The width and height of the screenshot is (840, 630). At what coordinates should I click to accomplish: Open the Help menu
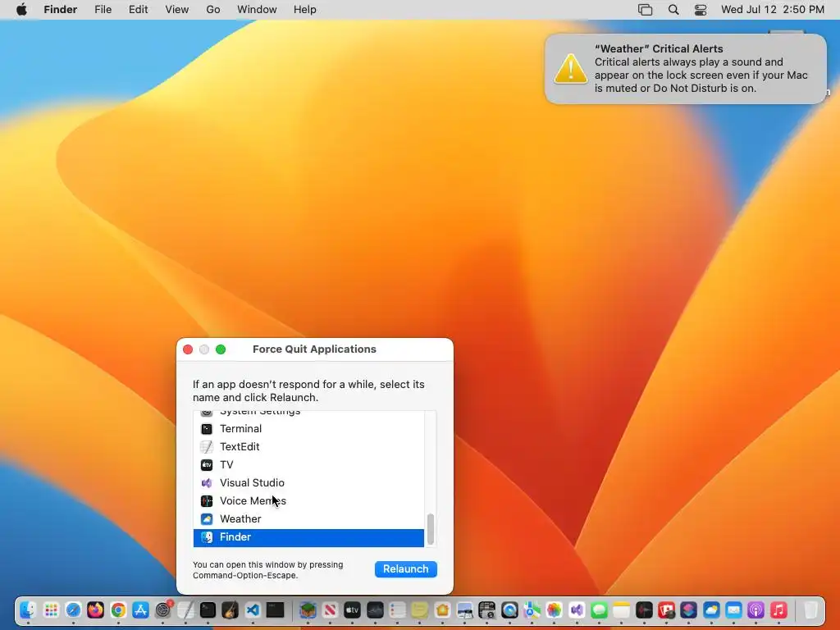click(305, 10)
